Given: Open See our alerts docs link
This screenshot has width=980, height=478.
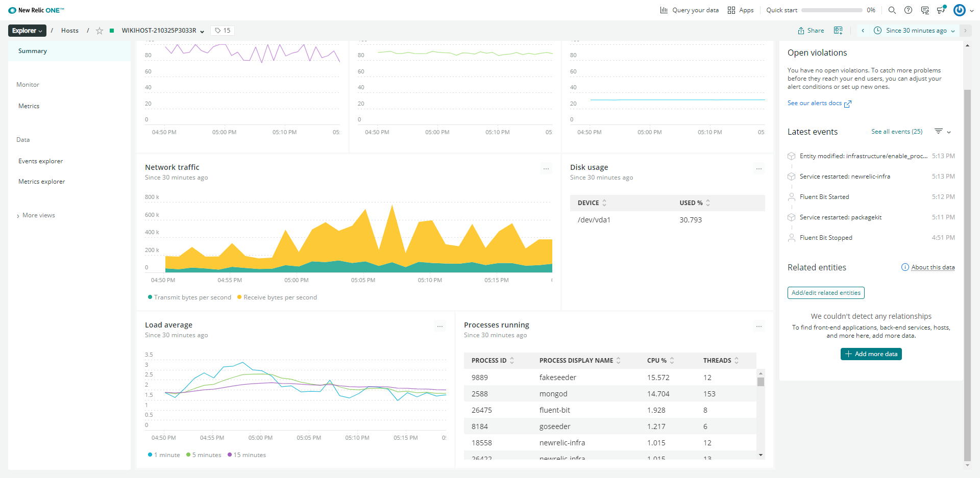Looking at the screenshot, I should pos(819,103).
